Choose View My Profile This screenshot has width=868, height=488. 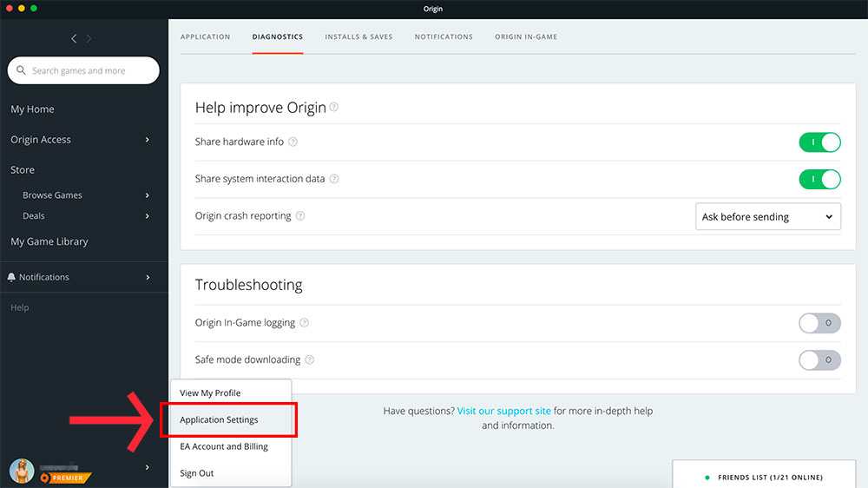coord(231,392)
